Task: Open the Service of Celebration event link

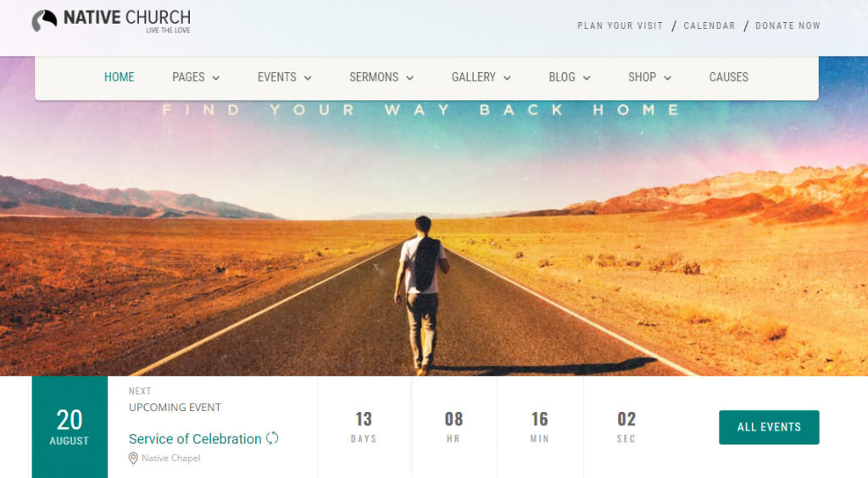Action: 195,439
